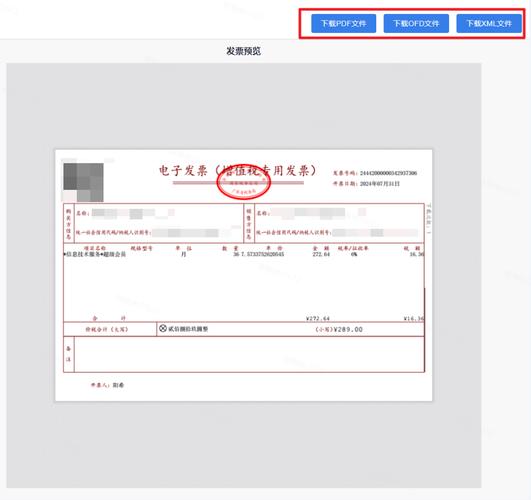
Task: Click the blurred buyer name field
Action: 133,213
